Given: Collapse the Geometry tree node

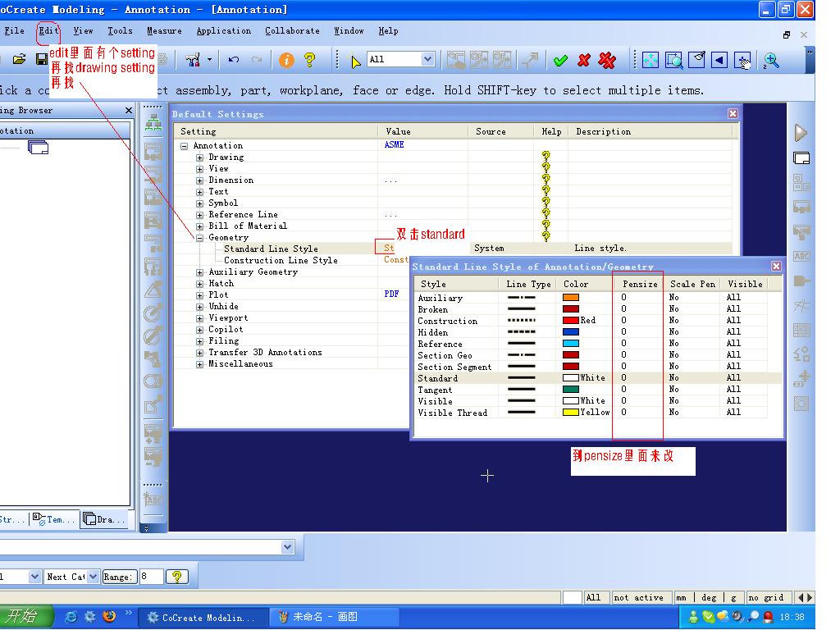Looking at the screenshot, I should (x=200, y=238).
